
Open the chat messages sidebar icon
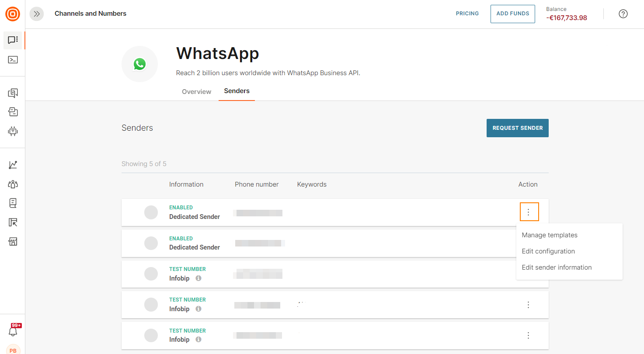[13, 40]
